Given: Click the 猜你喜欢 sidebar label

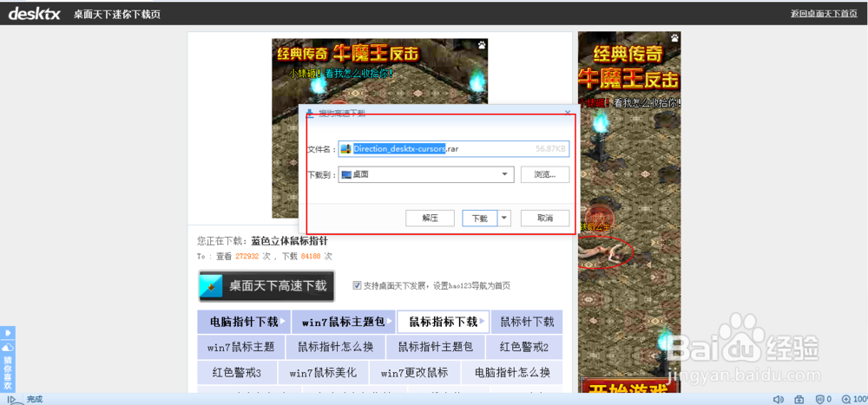Looking at the screenshot, I should pos(8,374).
